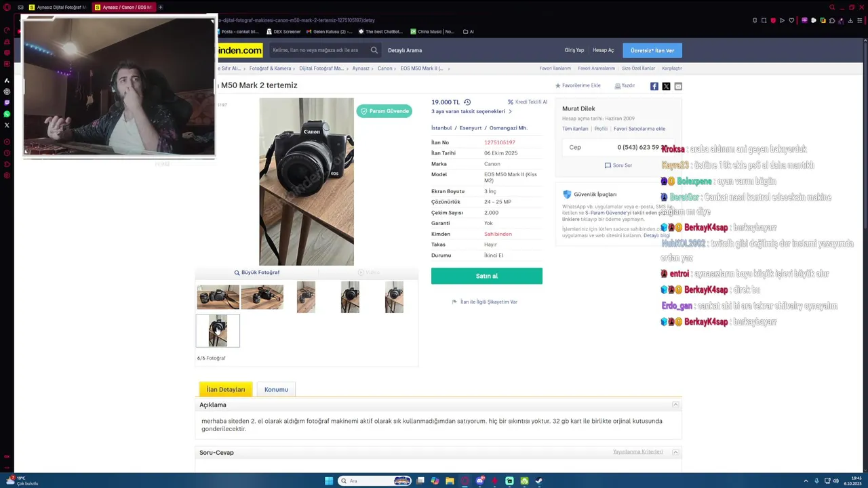The height and width of the screenshot is (488, 868).
Task: Share listing on Facebook icon
Action: pyautogui.click(x=654, y=86)
